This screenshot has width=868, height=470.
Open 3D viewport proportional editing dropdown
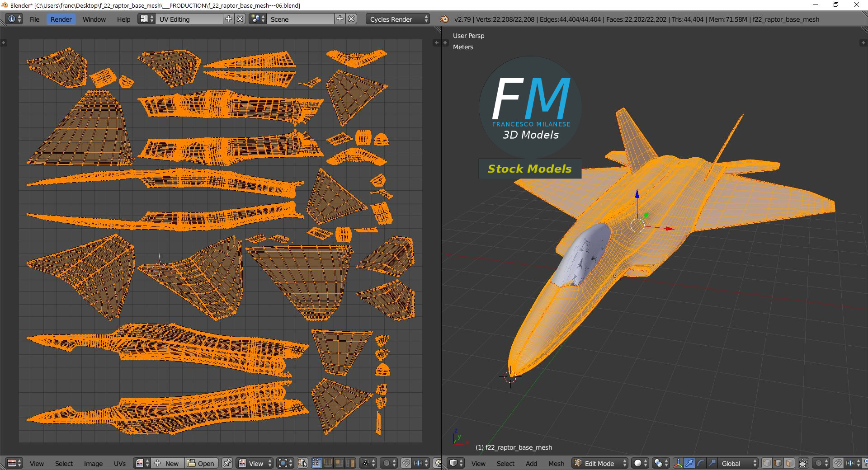tap(821, 463)
